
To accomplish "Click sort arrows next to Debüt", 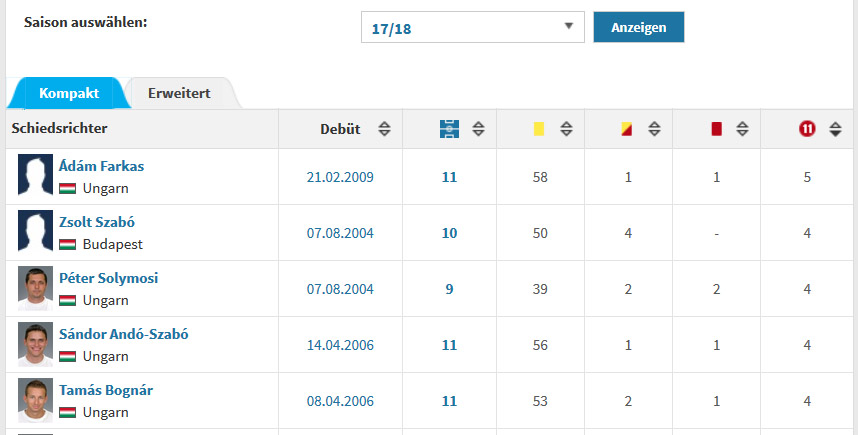I will 385,129.
